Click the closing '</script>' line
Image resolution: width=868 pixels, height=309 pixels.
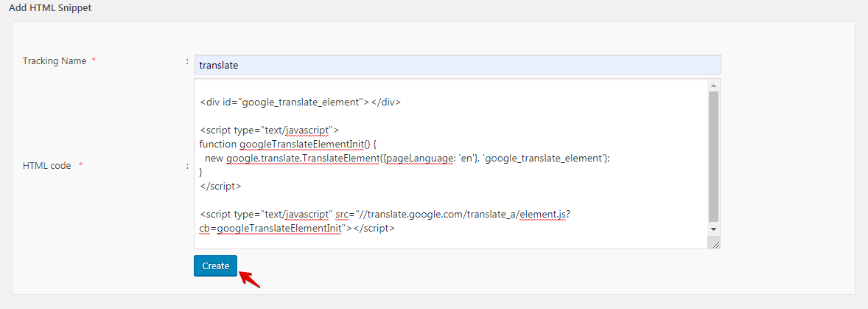coord(220,187)
